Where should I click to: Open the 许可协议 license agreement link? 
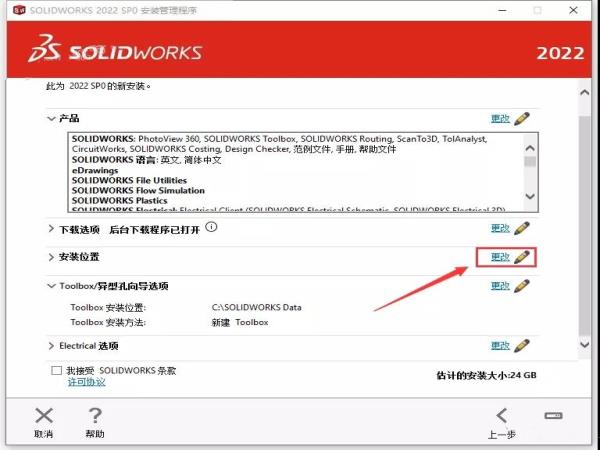pyautogui.click(x=86, y=382)
